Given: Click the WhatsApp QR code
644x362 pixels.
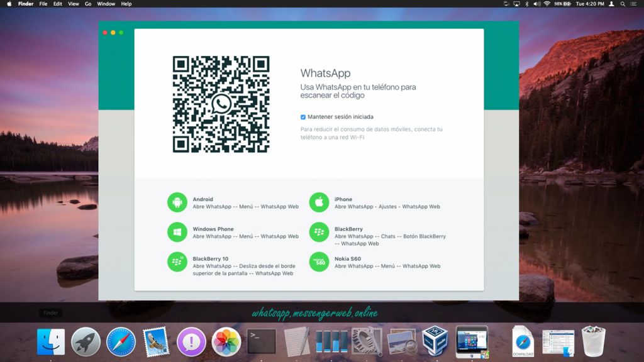Looking at the screenshot, I should pyautogui.click(x=221, y=104).
